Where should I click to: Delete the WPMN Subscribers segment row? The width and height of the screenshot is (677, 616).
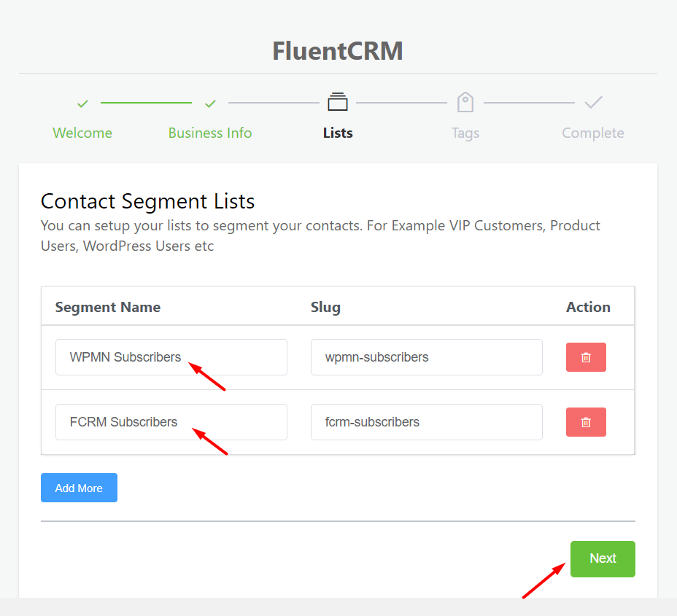(x=586, y=357)
